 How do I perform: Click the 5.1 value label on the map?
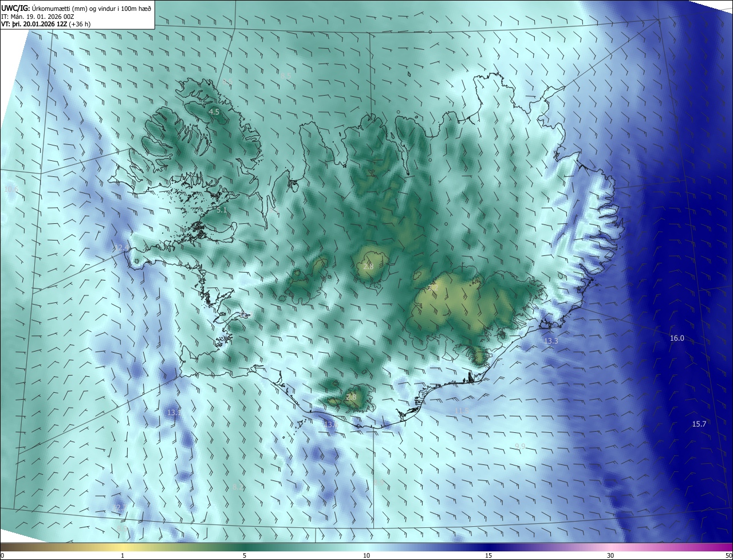(x=222, y=210)
